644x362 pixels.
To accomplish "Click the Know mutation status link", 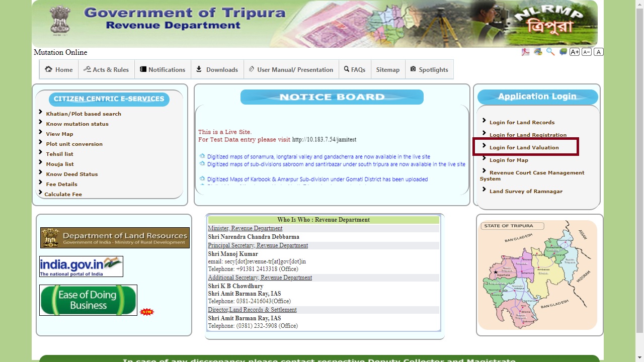I will [x=77, y=124].
